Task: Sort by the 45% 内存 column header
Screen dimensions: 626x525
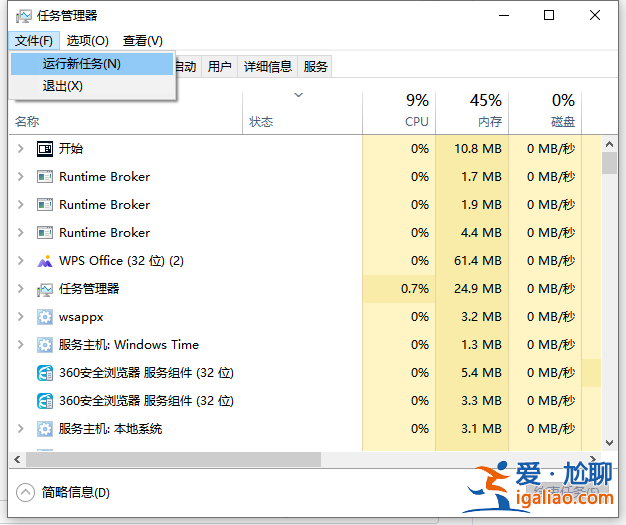Action: 472,112
